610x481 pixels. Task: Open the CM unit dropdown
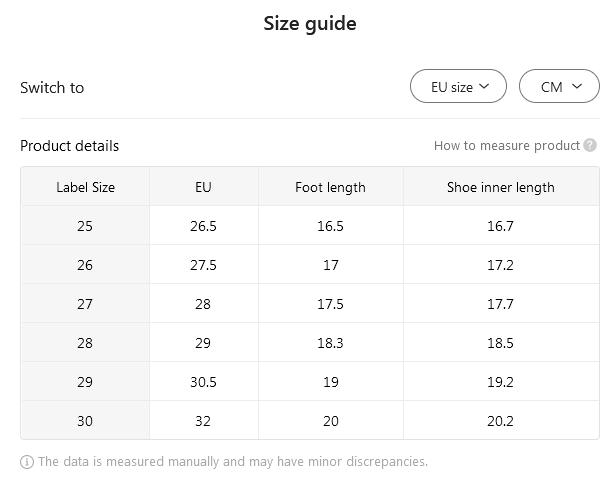(559, 87)
